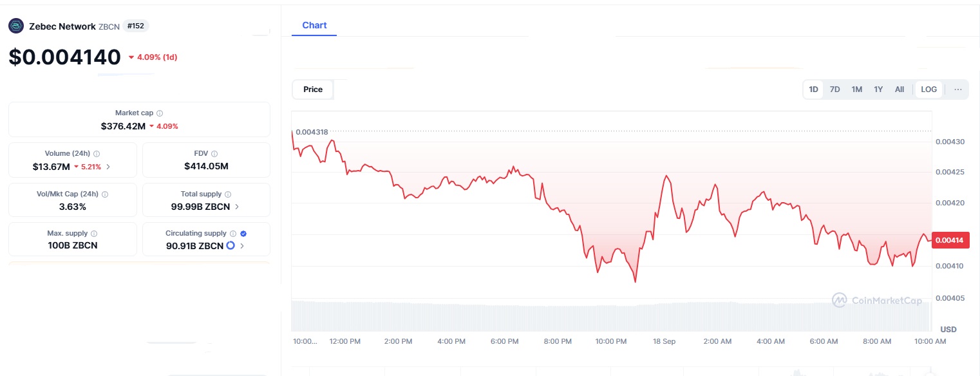980x376 pixels.
Task: Click the Total supply info icon
Action: tap(228, 194)
